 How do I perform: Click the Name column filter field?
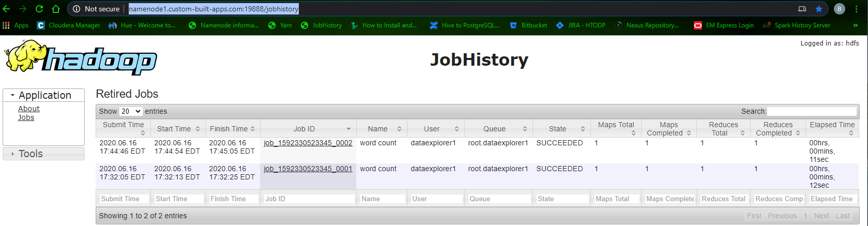(382, 199)
